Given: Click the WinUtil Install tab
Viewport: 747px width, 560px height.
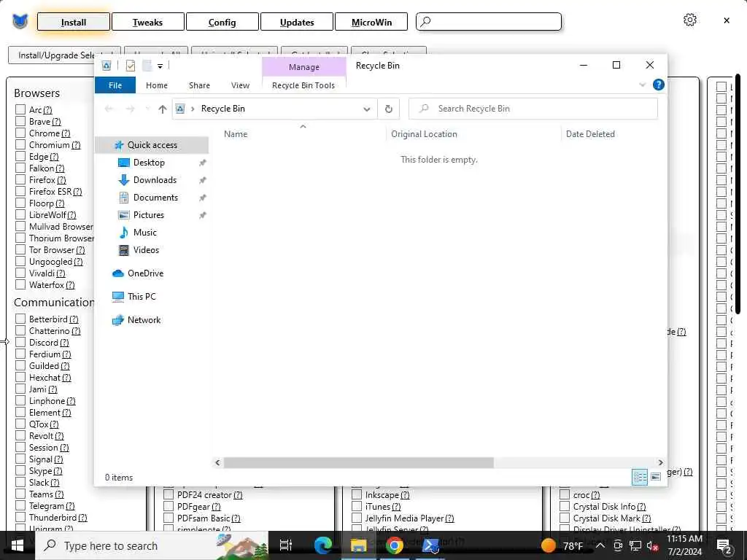Looking at the screenshot, I should (x=74, y=22).
